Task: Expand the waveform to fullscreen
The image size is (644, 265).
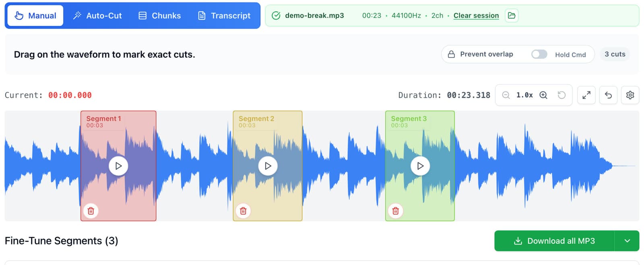Action: (x=586, y=95)
